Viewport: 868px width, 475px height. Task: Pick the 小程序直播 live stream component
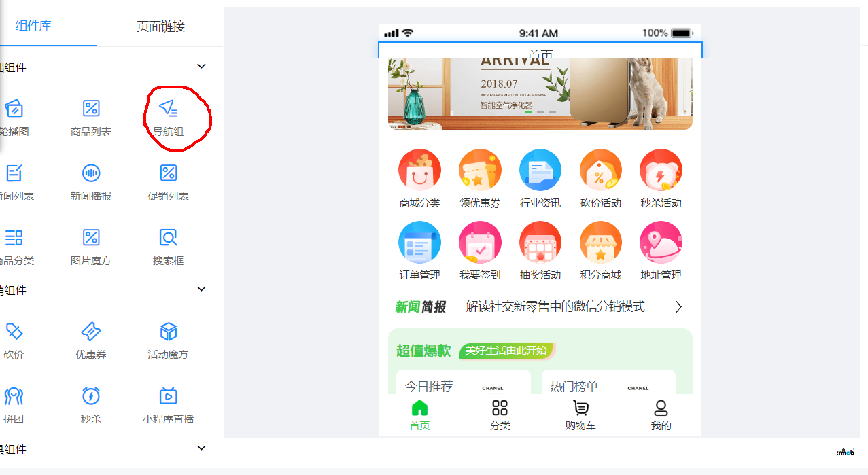coord(168,396)
